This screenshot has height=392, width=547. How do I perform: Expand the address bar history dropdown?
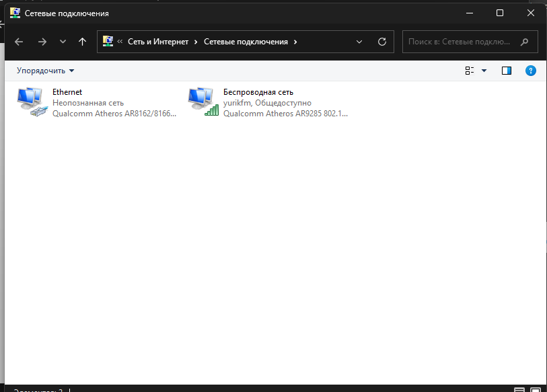359,42
